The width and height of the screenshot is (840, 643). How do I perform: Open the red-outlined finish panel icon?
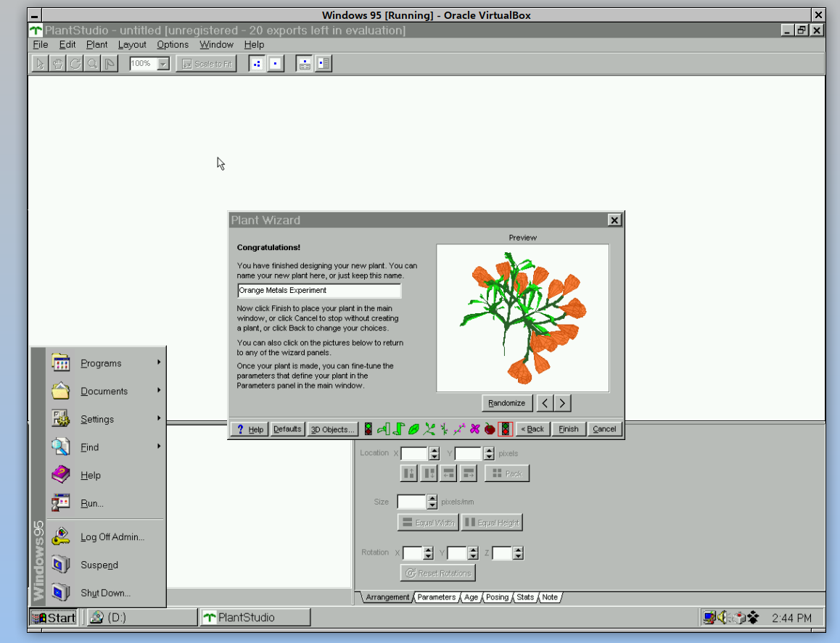point(505,429)
